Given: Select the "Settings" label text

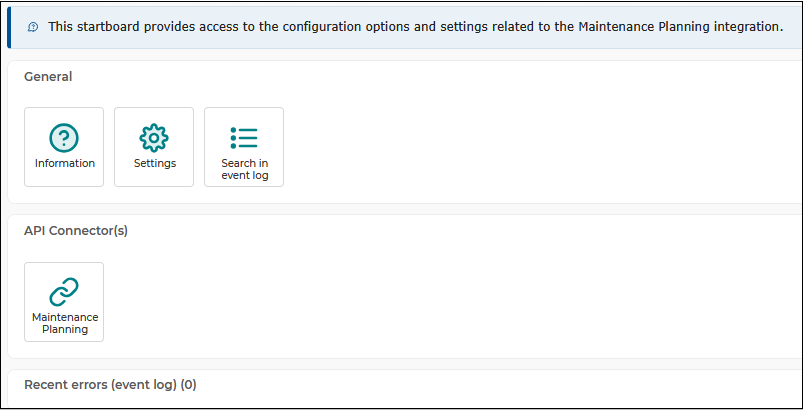Looking at the screenshot, I should pyautogui.click(x=155, y=163).
